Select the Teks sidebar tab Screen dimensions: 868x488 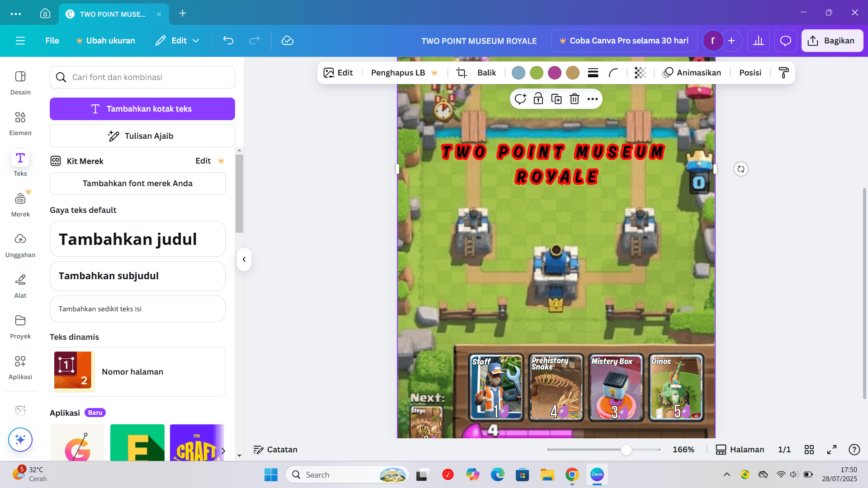tap(20, 164)
